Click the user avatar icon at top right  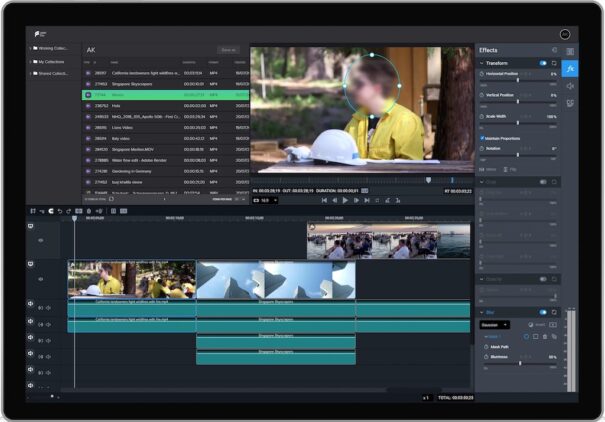tap(564, 34)
